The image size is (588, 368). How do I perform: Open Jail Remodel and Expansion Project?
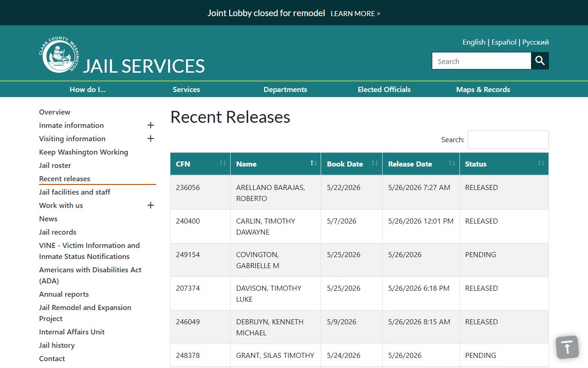pos(85,313)
